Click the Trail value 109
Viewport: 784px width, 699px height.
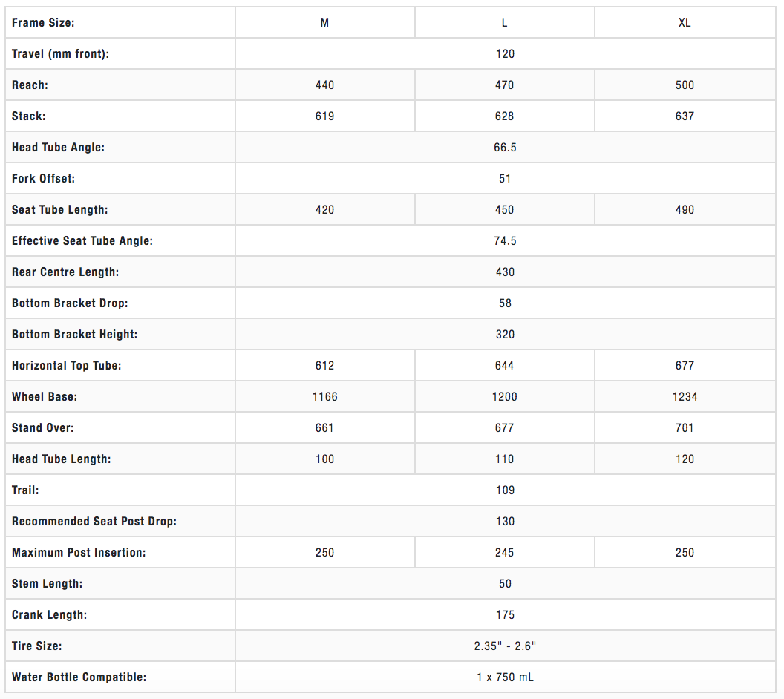tap(505, 490)
